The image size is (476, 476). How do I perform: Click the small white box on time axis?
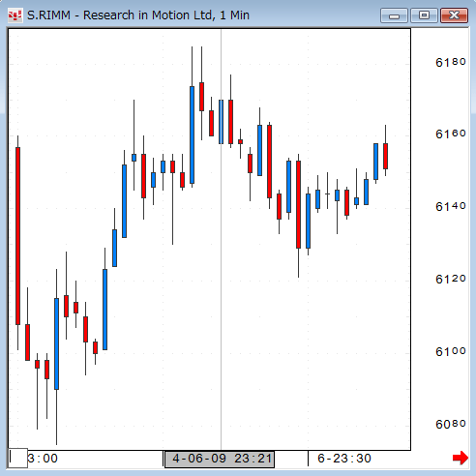[17, 458]
